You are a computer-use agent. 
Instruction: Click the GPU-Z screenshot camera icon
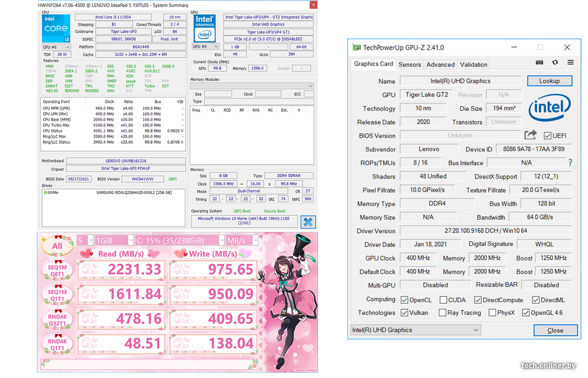point(539,63)
